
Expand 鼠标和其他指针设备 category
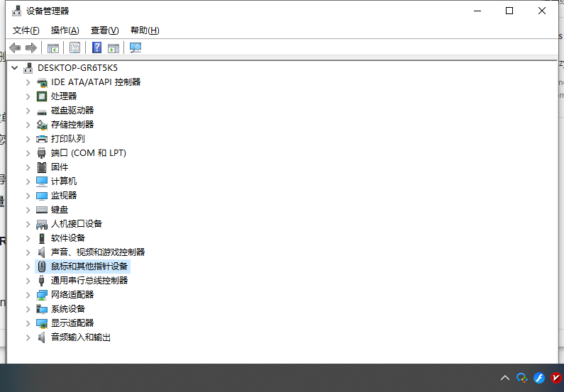pyautogui.click(x=28, y=267)
